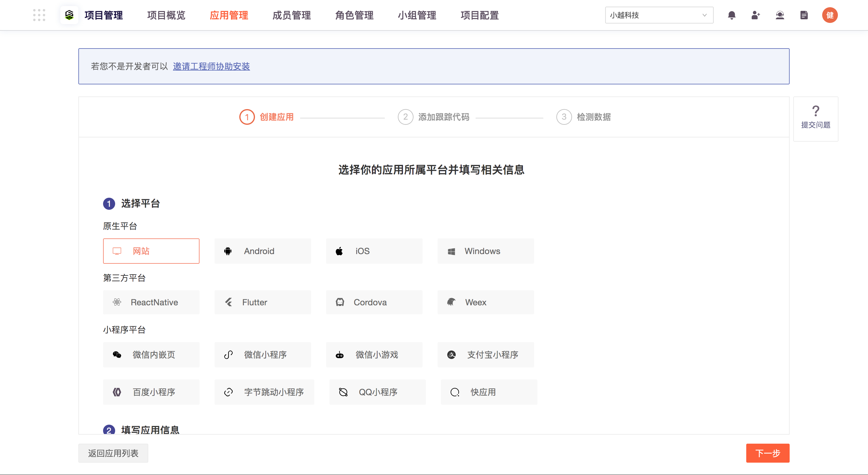The height and width of the screenshot is (475, 868).
Task: Choose the Windows platform option
Action: tap(486, 251)
